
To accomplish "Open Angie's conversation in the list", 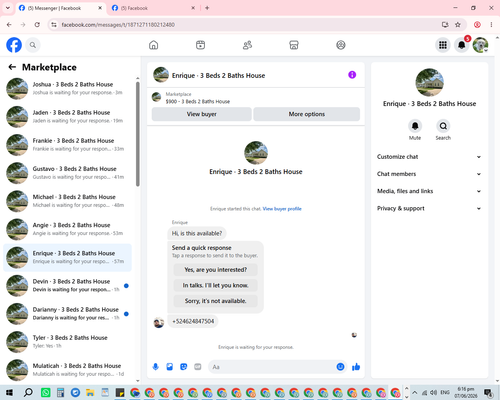I will [x=68, y=229].
